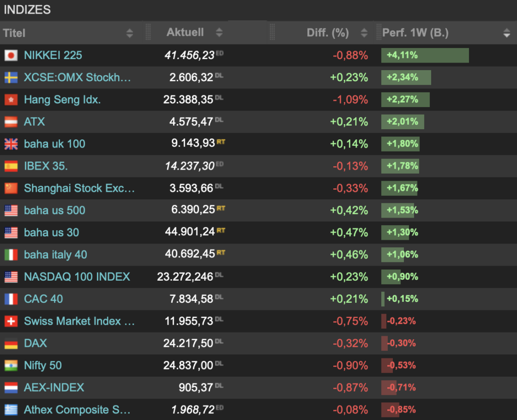
Task: Click the Spain flag icon beside IBEX 35.
Action: pos(11,166)
